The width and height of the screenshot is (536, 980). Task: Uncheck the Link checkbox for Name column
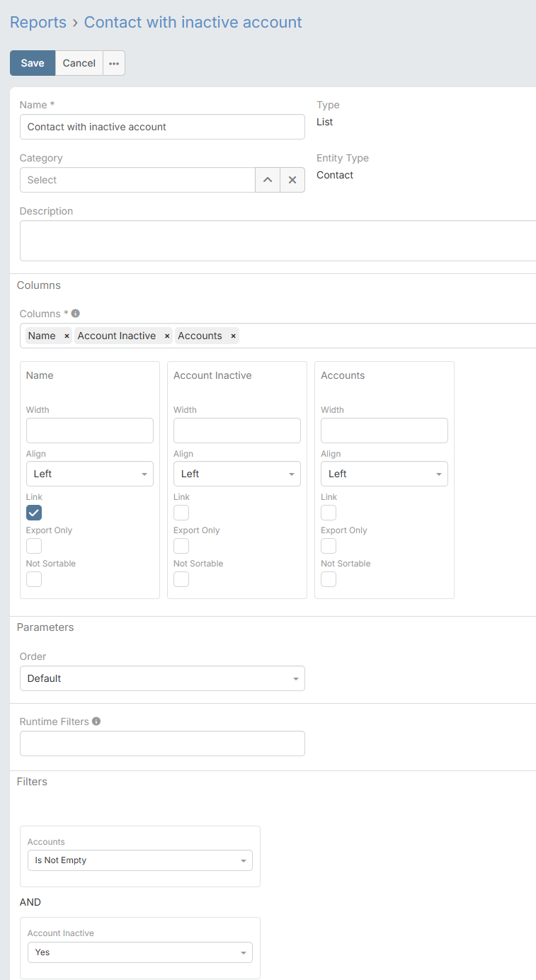(x=34, y=513)
